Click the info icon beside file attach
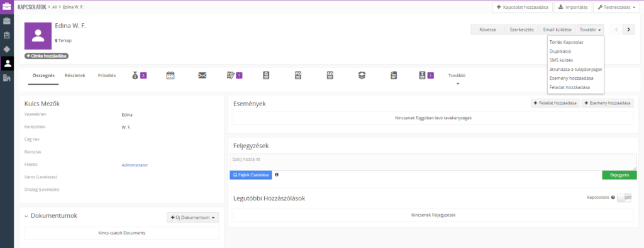 pos(277,175)
